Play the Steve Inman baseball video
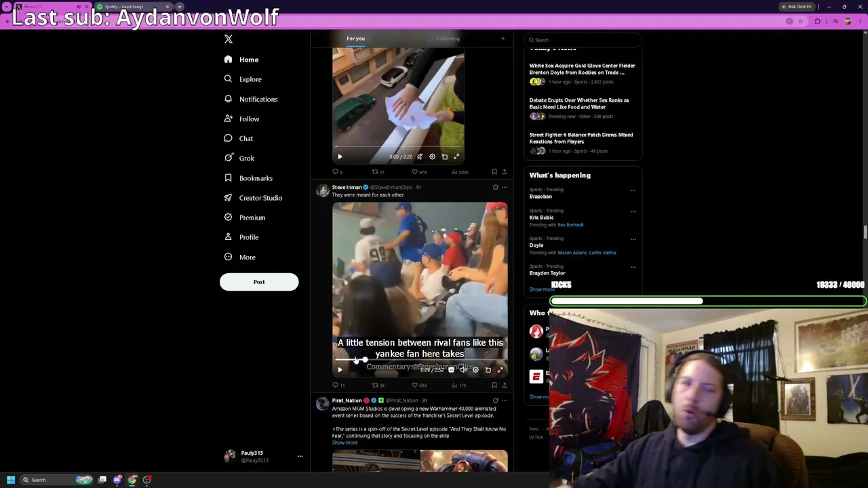Screen dimensions: 868x488 point(340,370)
